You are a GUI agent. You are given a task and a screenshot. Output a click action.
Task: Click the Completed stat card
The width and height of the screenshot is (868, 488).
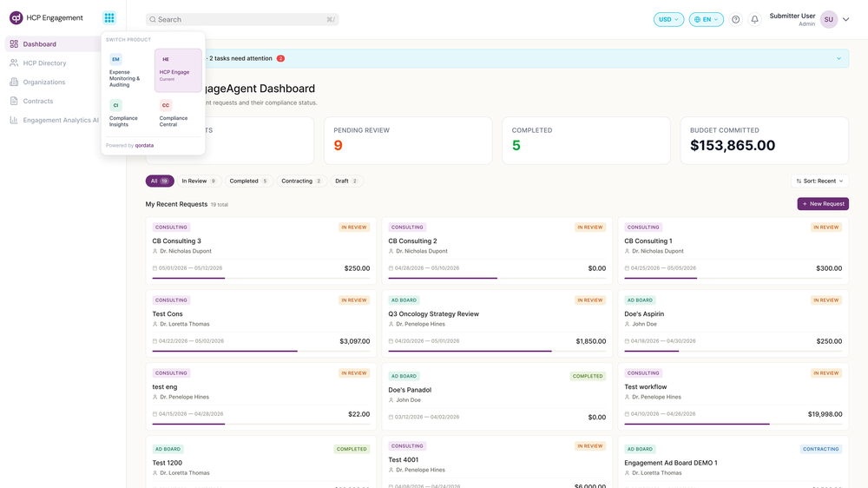(586, 140)
